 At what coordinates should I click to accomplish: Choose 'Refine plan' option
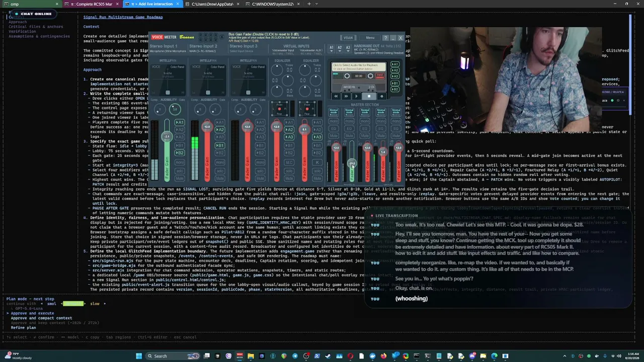[24, 328]
